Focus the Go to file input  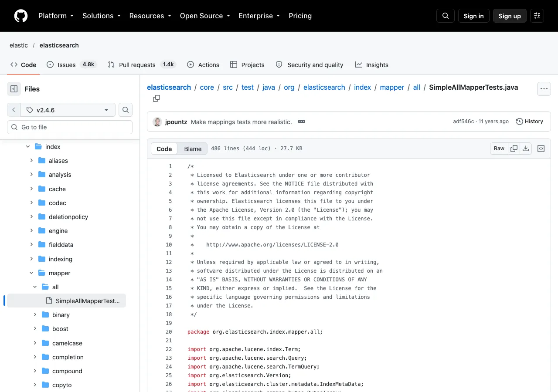point(70,127)
